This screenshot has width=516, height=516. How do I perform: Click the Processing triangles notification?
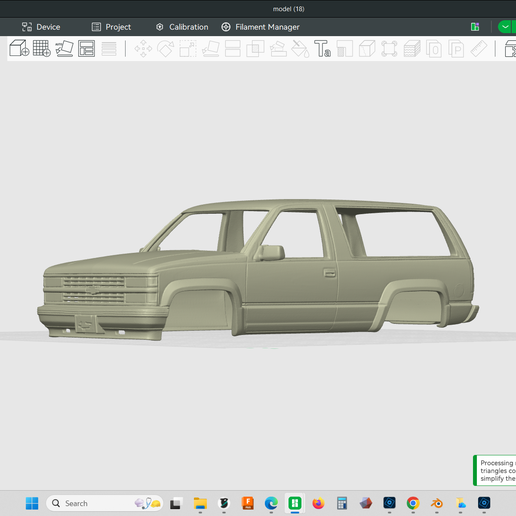[495, 470]
